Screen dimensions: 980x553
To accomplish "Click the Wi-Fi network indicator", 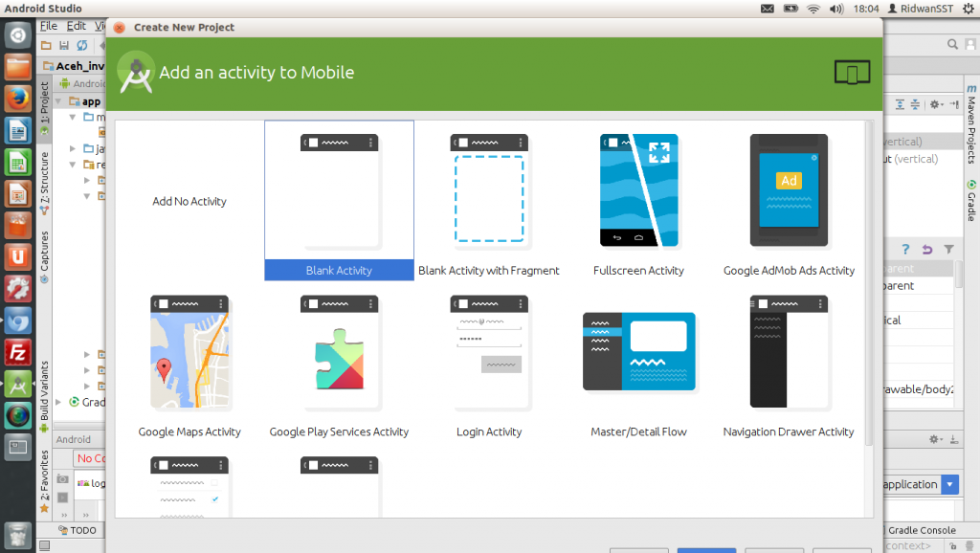I will pyautogui.click(x=813, y=9).
